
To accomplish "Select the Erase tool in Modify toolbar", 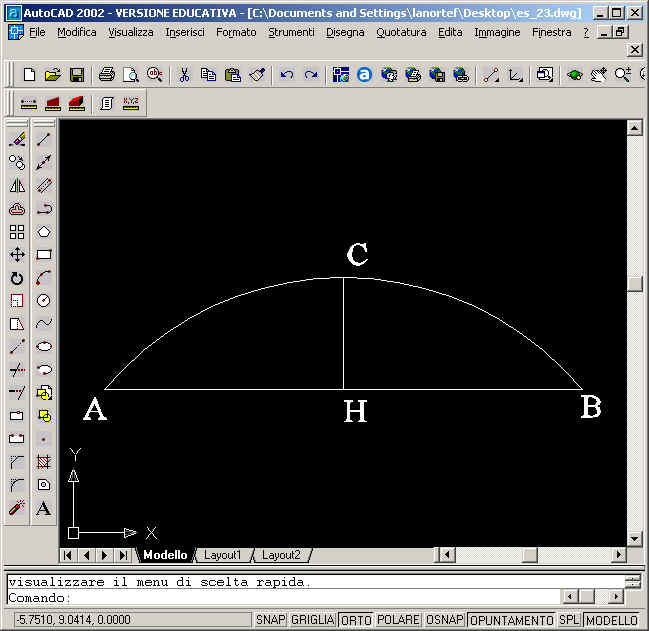I will 17,139.
